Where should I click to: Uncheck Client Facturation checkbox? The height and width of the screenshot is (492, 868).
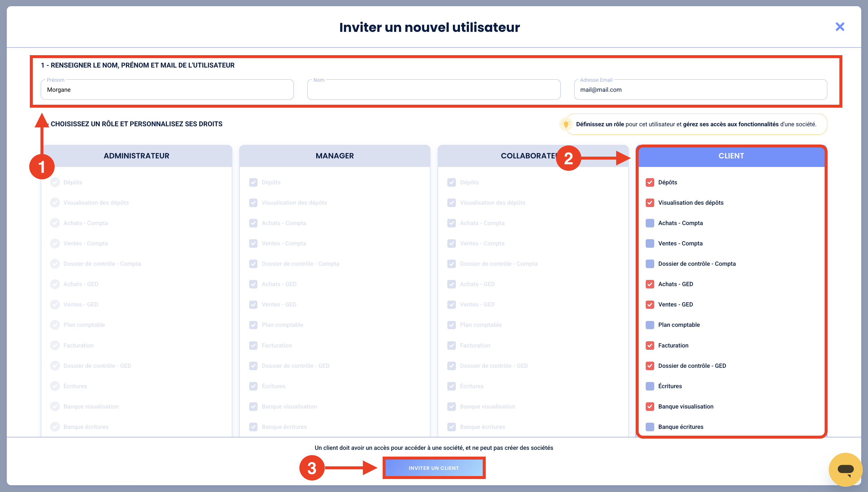coord(650,345)
